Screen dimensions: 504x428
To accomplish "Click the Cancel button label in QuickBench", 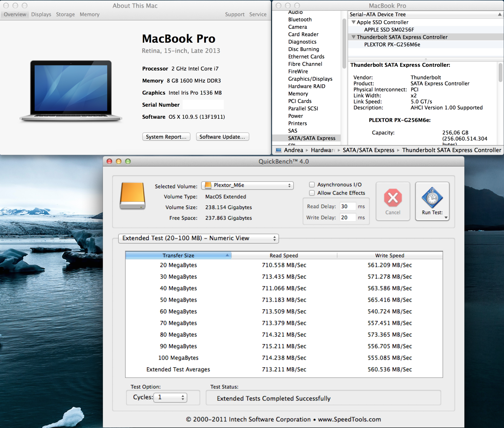I will tap(393, 212).
